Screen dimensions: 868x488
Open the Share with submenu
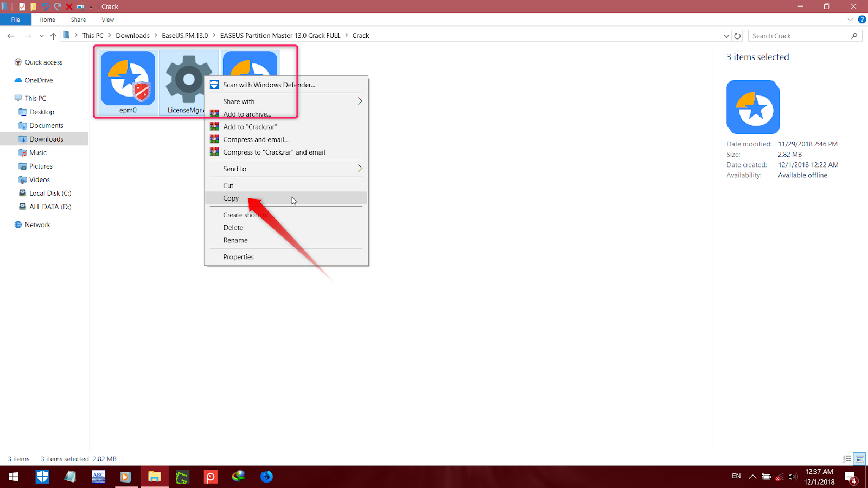pos(286,101)
